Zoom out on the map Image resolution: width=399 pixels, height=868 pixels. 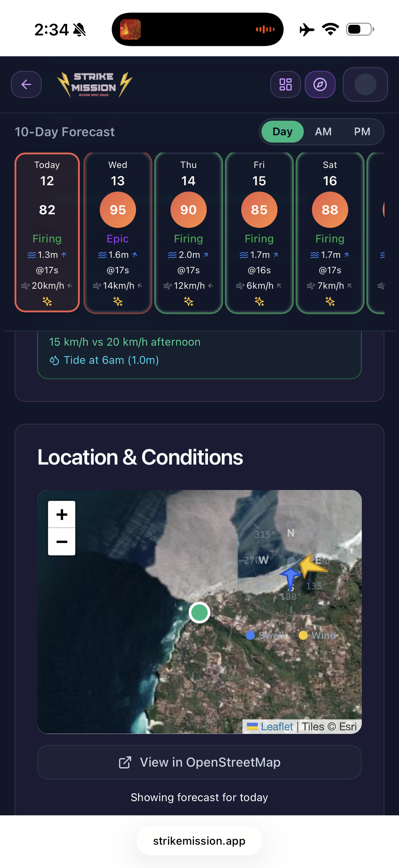(62, 541)
